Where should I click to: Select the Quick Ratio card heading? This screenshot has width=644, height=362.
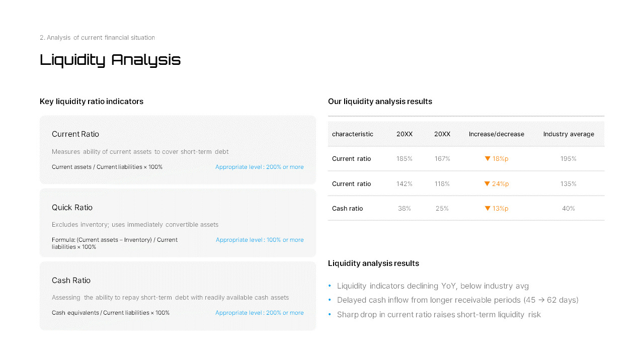(72, 208)
